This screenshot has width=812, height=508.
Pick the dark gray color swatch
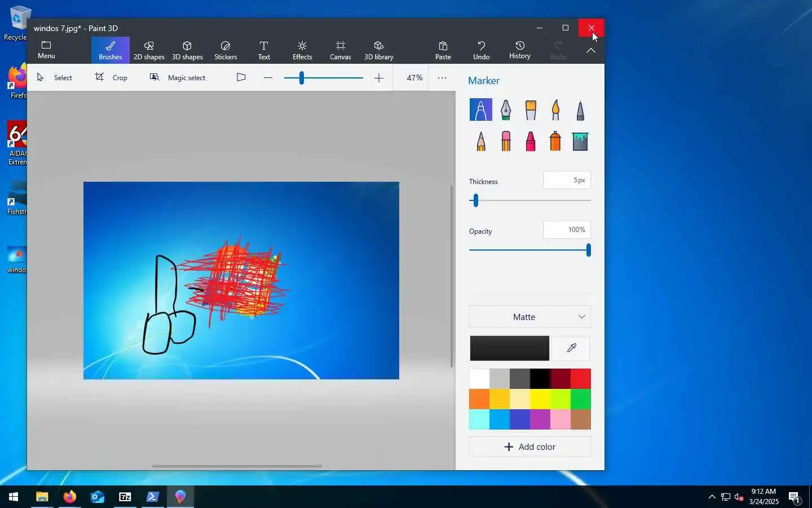tap(520, 379)
